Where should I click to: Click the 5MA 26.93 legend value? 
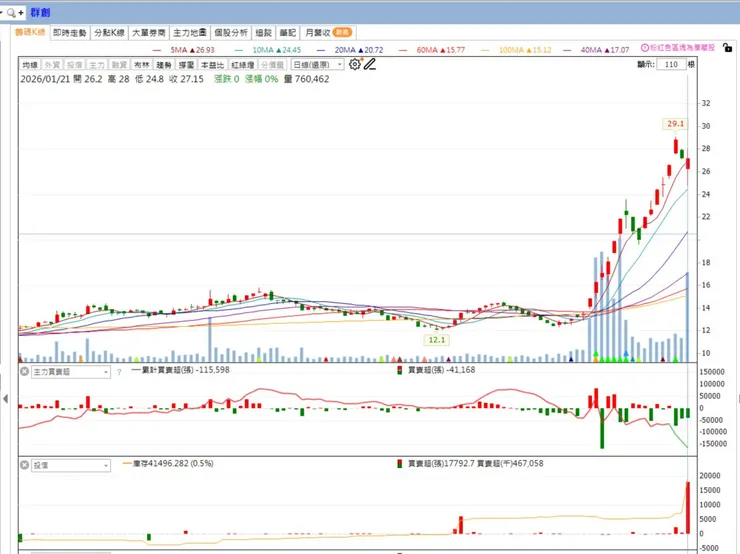point(193,50)
